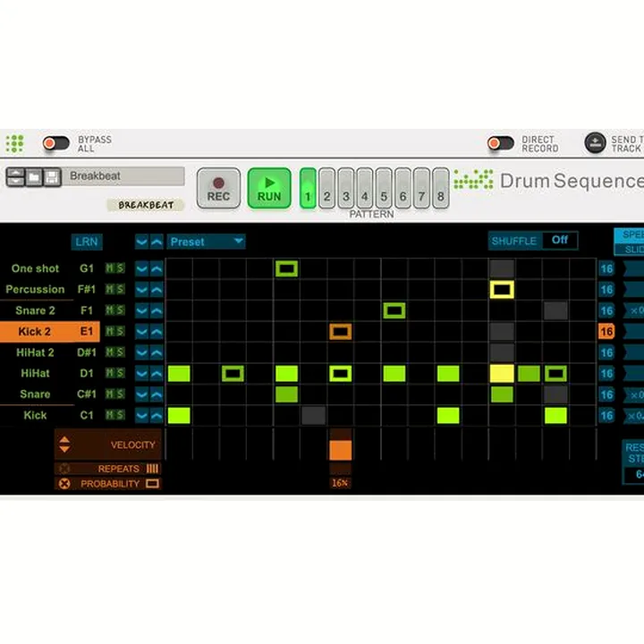Toggle the first step in Kick row

click(x=179, y=416)
